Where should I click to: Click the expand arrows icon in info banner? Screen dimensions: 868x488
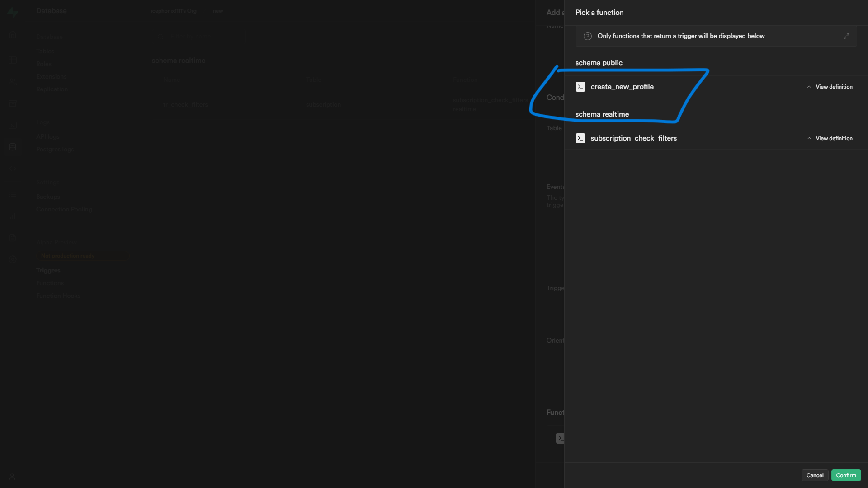coord(846,36)
